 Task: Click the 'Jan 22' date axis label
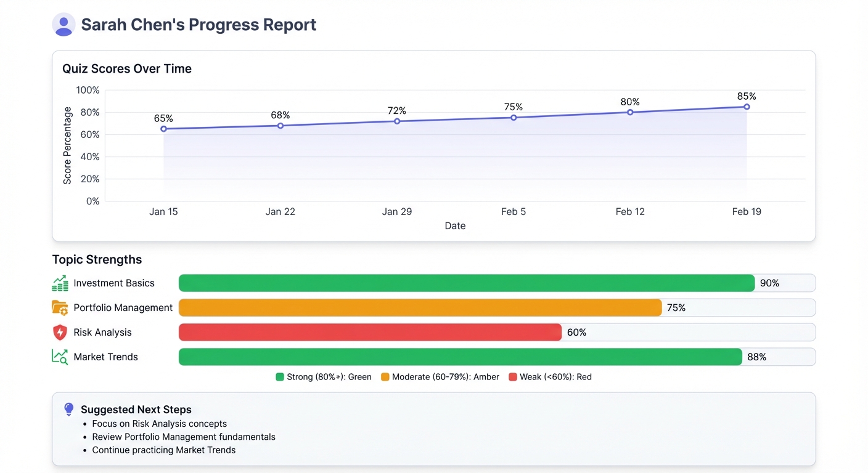[x=280, y=212]
